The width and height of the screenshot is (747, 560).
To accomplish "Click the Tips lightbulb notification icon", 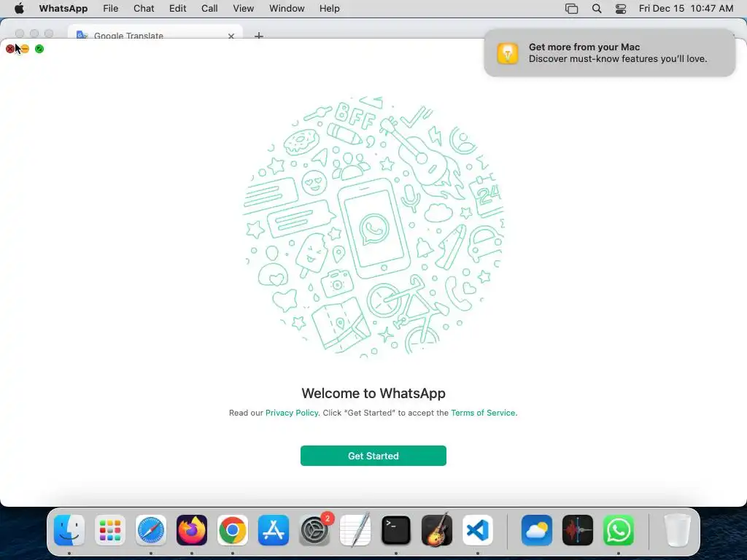I will click(508, 52).
